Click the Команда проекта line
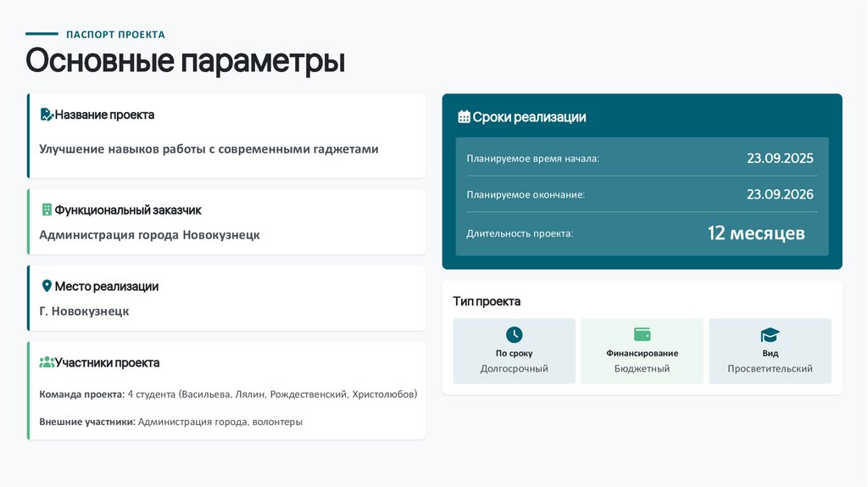Image resolution: width=868 pixels, height=487 pixels. coord(228,395)
